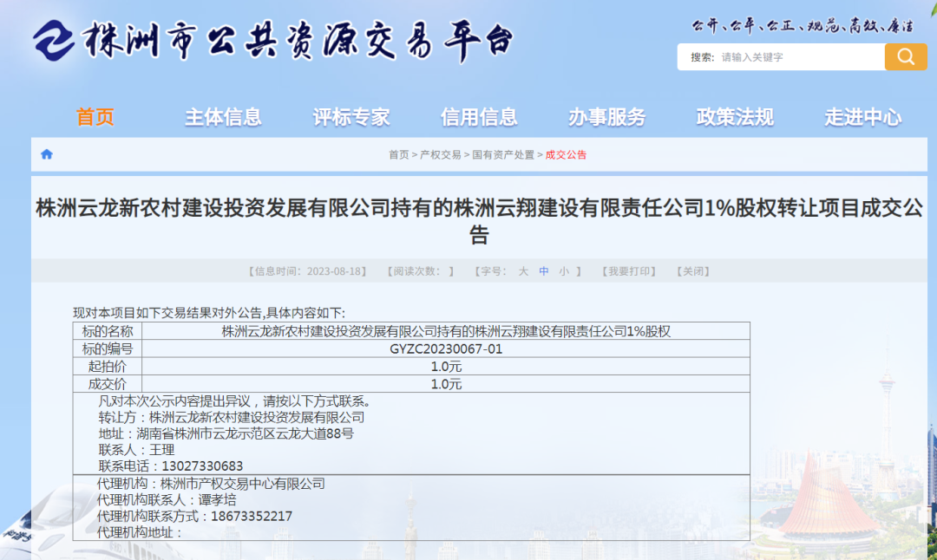Click the 成交价 value 1.0元
This screenshot has width=937, height=560.
(x=446, y=384)
